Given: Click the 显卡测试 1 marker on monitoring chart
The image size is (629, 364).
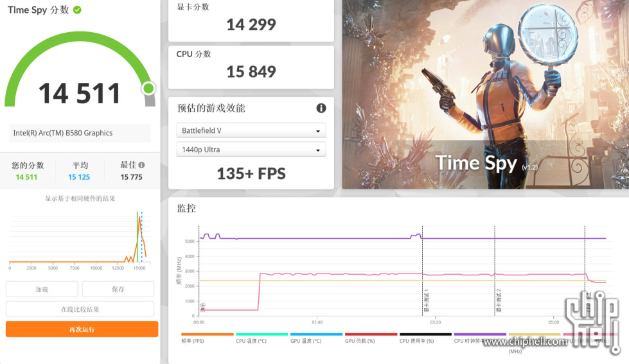Looking at the screenshot, I should (x=426, y=300).
